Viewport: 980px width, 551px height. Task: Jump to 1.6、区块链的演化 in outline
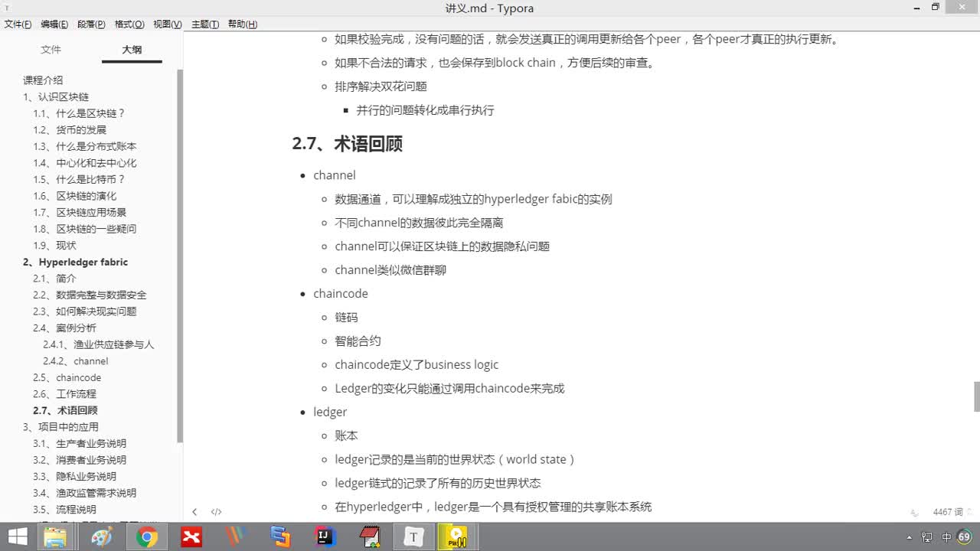click(x=74, y=196)
